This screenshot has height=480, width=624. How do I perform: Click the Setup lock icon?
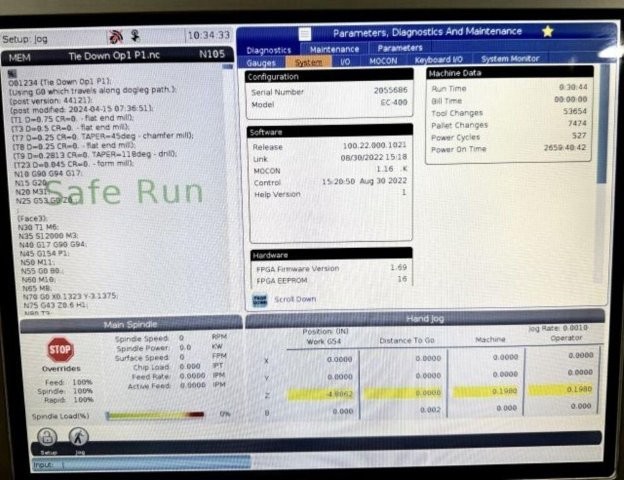point(47,437)
